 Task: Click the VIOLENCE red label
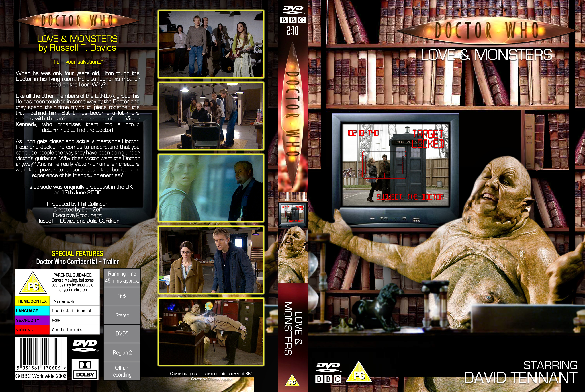pyautogui.click(x=32, y=330)
